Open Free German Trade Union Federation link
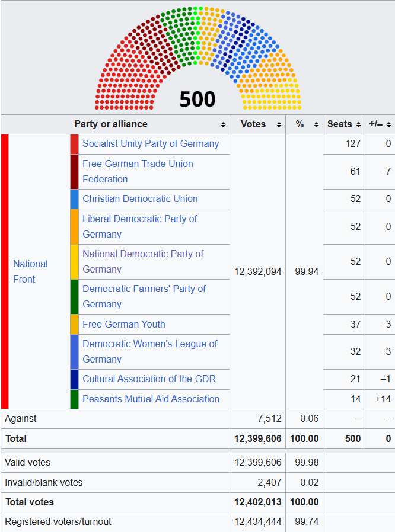395x532 pixels. (x=138, y=171)
